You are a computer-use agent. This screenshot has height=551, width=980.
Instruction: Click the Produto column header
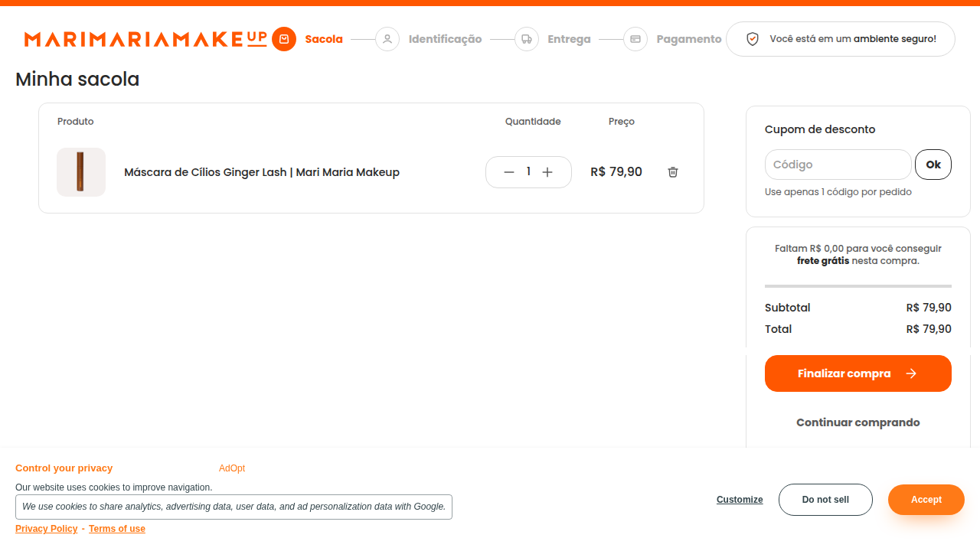pos(76,122)
